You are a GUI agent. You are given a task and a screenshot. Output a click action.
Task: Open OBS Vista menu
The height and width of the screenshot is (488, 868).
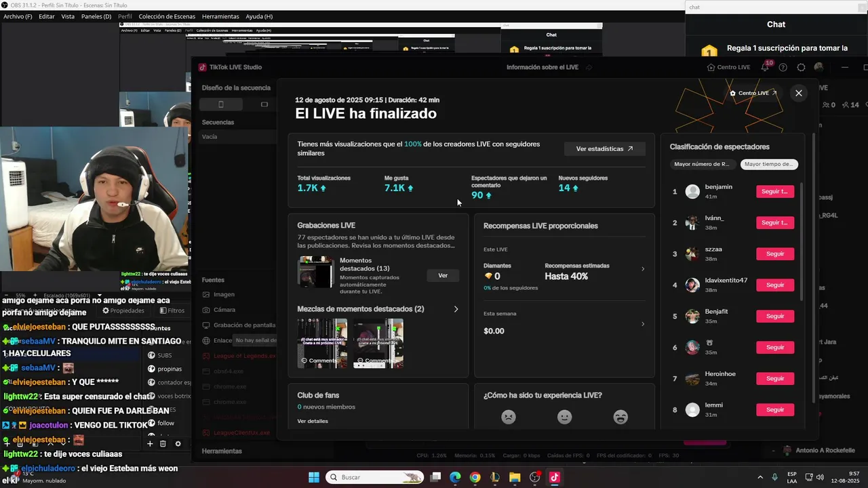(68, 16)
